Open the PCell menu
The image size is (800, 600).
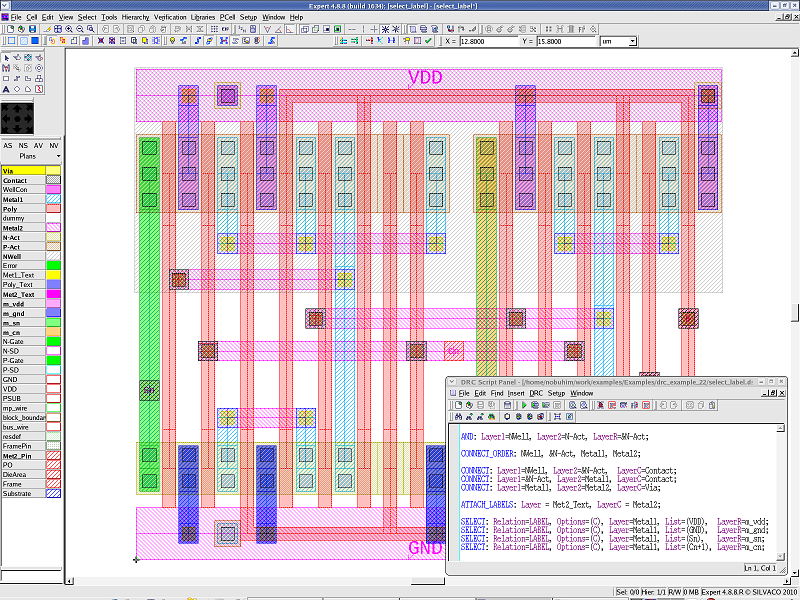[x=227, y=17]
